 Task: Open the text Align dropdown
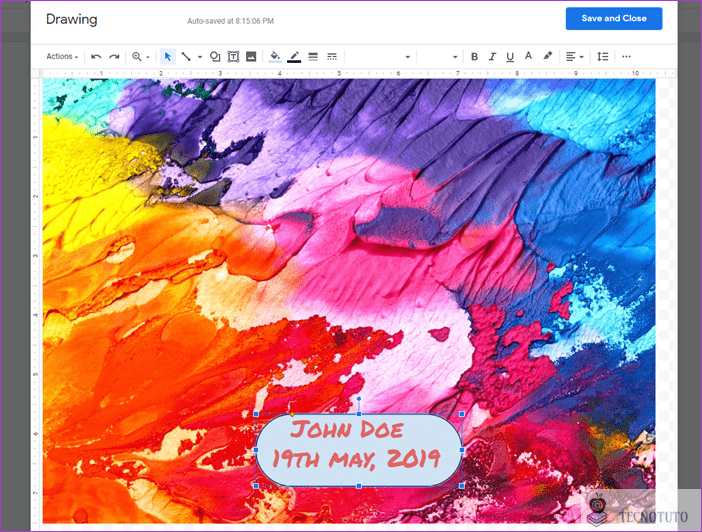coord(574,56)
